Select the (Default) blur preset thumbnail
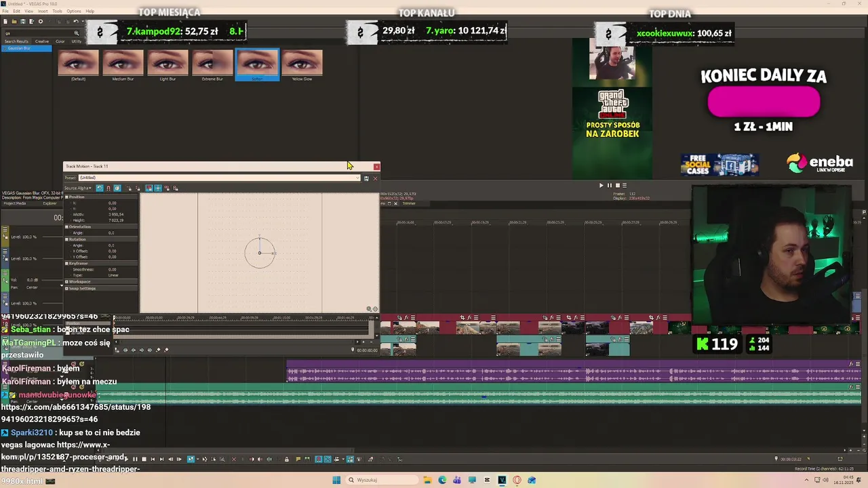Viewport: 868px width, 488px height. 78,65
